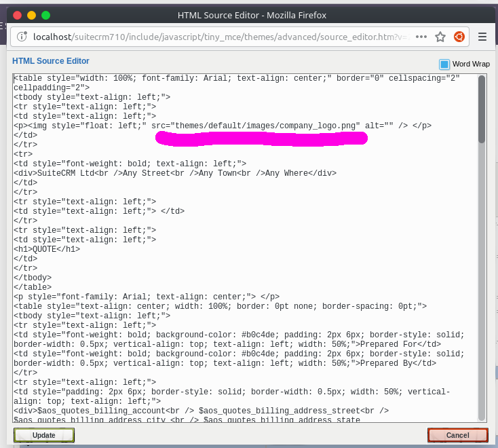498x448 pixels.
Task: Click the line containing SuiteCRM Ltd address
Action: click(175, 173)
